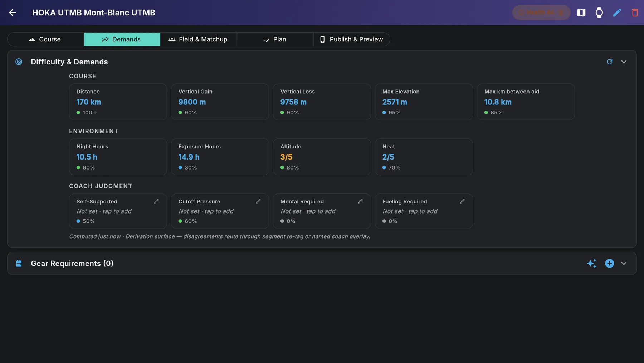Click the Exposure Hours 30% confidence indicator

pyautogui.click(x=187, y=168)
